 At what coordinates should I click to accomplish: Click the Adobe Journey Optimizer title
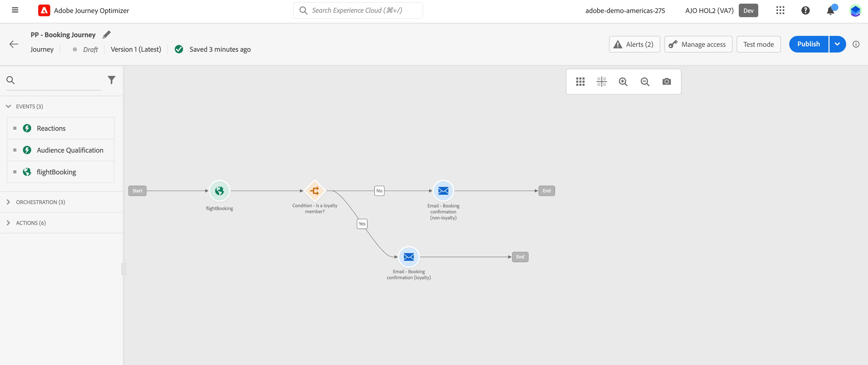pyautogui.click(x=91, y=10)
